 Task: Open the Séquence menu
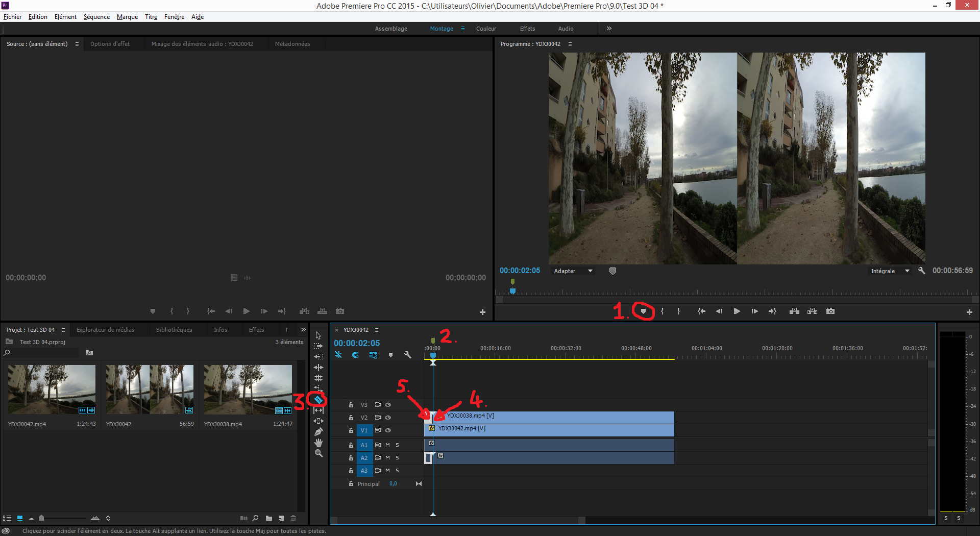point(96,17)
